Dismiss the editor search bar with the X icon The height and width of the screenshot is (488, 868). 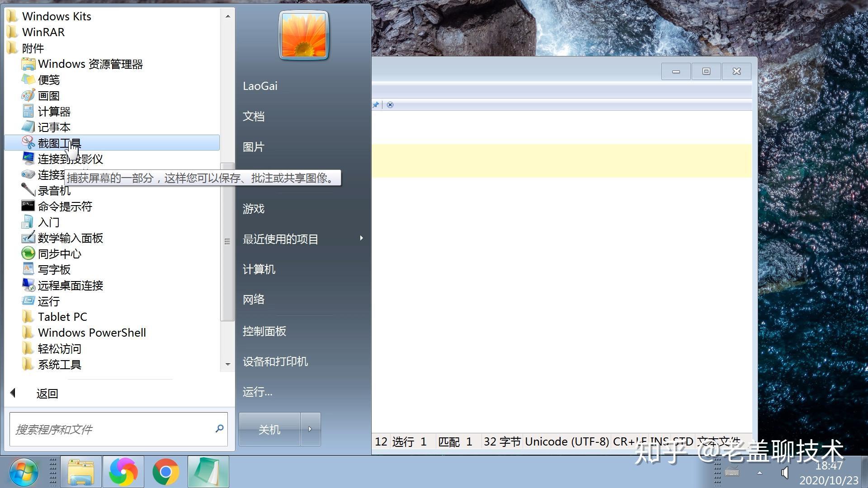[x=390, y=104]
